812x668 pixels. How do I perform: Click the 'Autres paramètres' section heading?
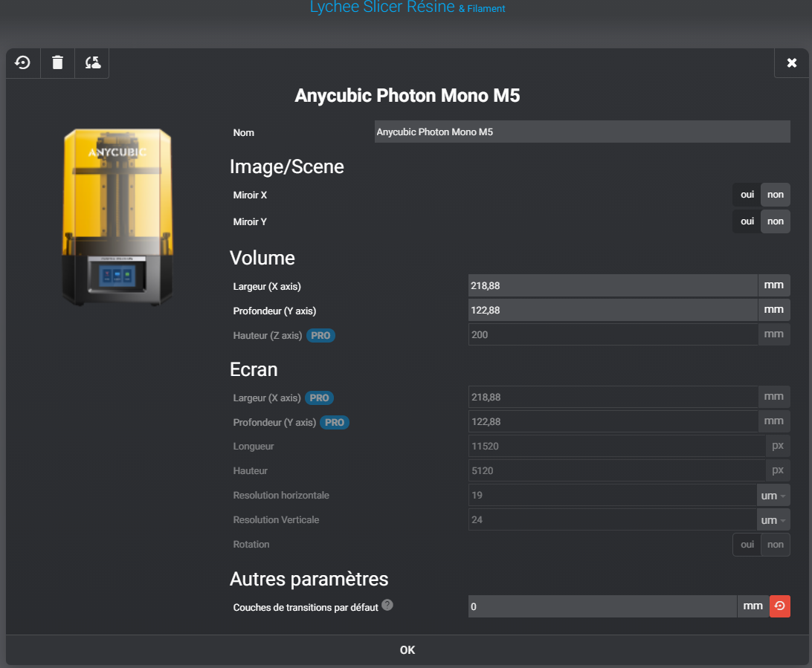(x=309, y=579)
